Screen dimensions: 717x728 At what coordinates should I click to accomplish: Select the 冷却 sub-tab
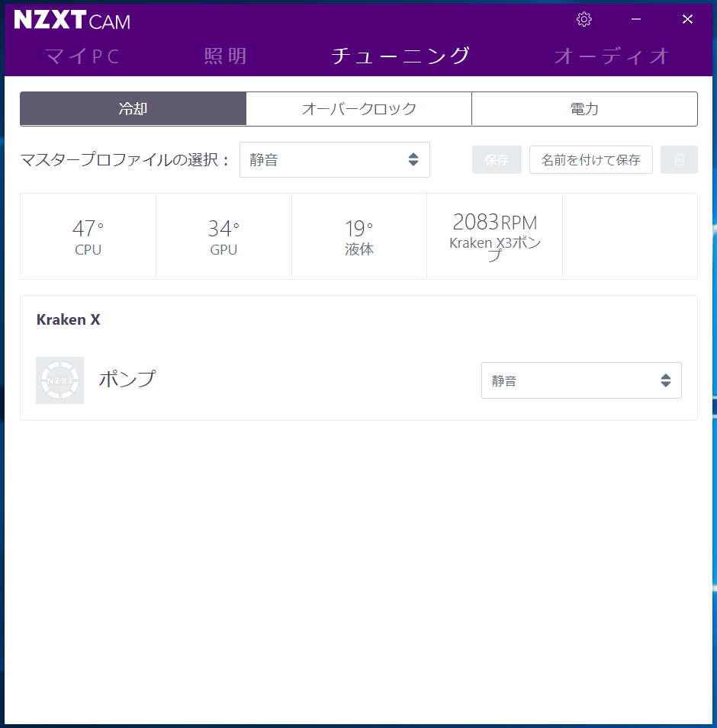coord(133,109)
